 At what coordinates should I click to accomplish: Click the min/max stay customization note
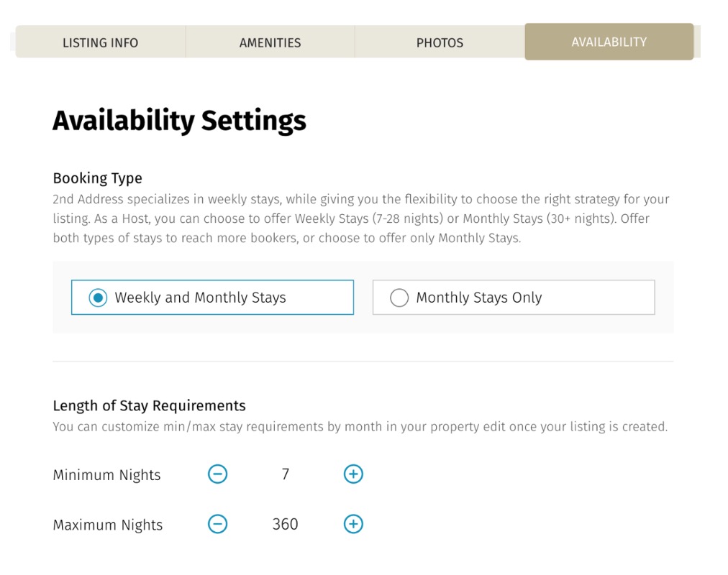click(x=360, y=427)
